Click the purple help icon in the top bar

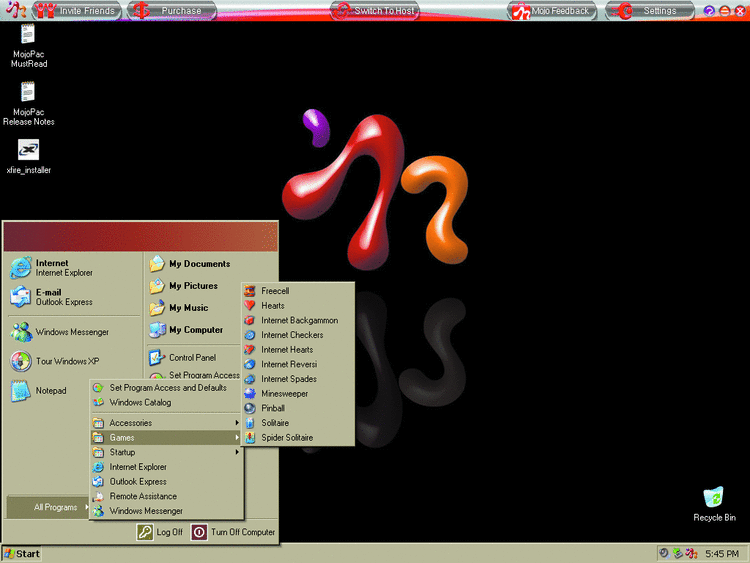[709, 11]
